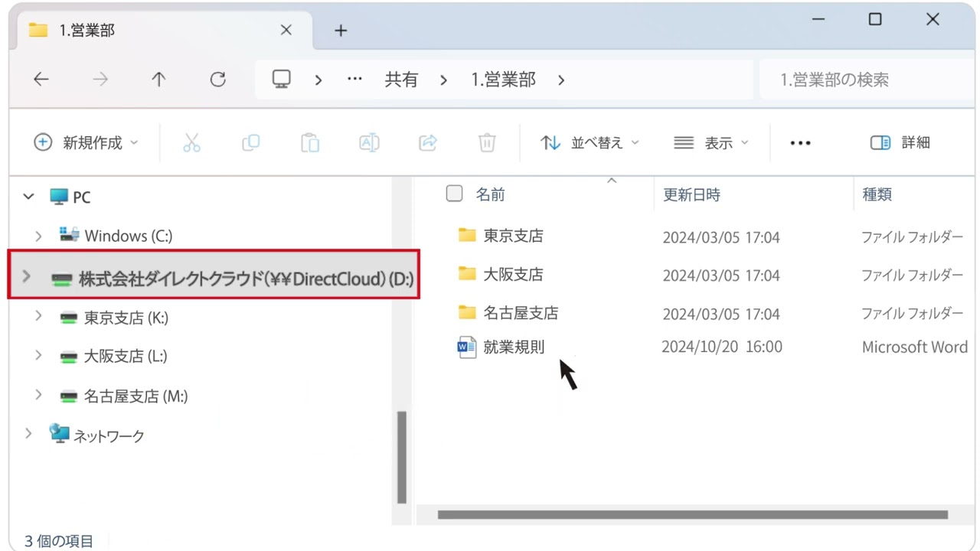The image size is (980, 551).
Task: Click the Copy icon in toolbar
Action: tap(250, 142)
